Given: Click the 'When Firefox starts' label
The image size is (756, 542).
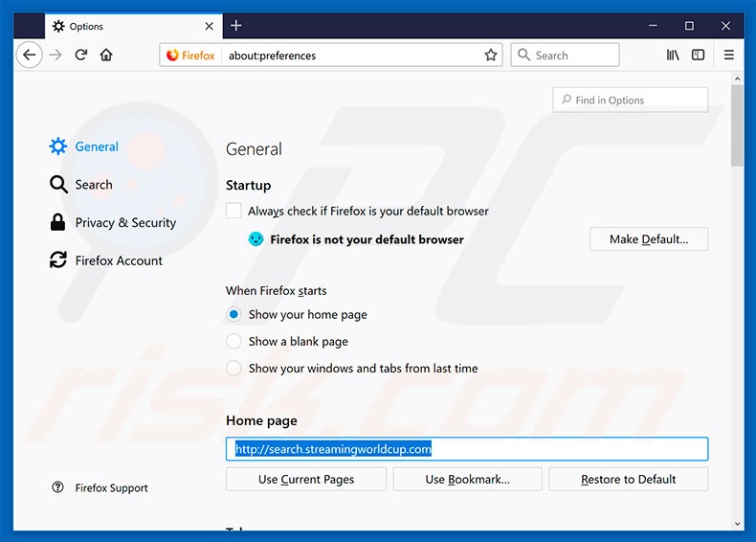Looking at the screenshot, I should click(277, 290).
